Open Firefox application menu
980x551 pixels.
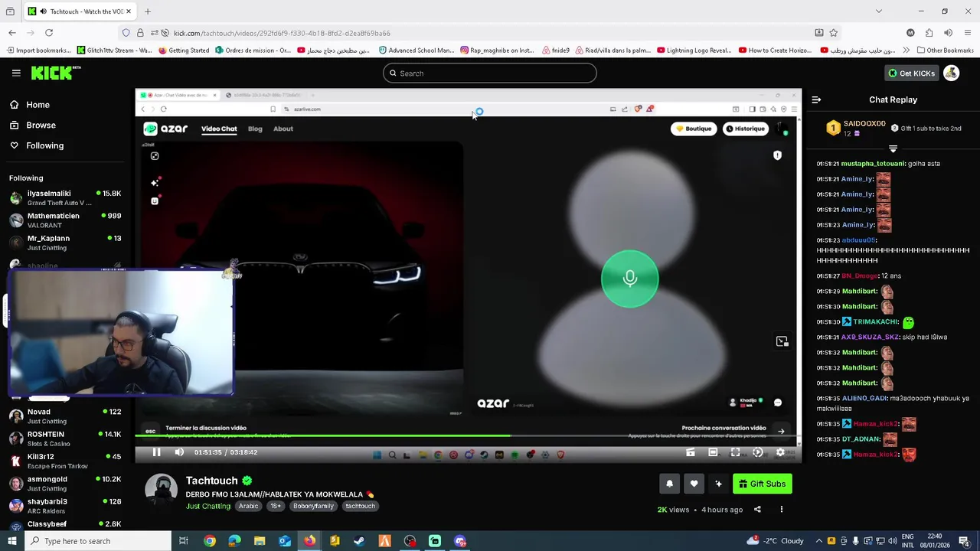[968, 33]
